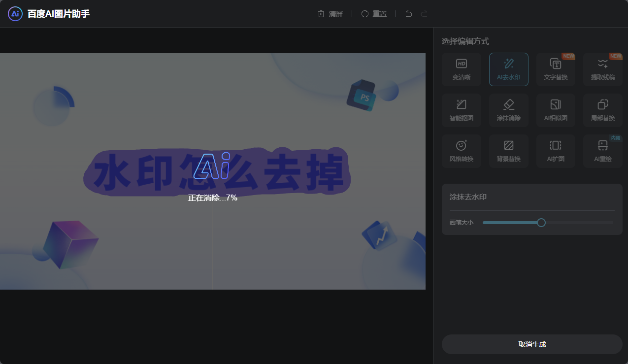Click 清屏 to clear the screen
This screenshot has width=628, height=364.
331,14
